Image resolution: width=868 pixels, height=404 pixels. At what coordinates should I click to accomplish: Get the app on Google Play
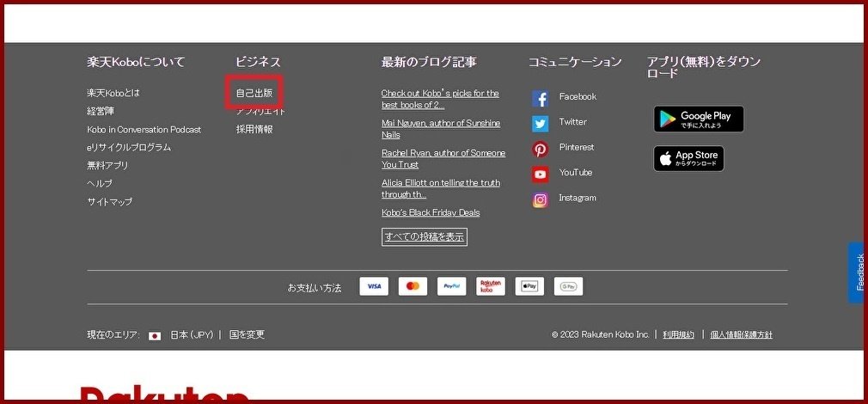(699, 119)
